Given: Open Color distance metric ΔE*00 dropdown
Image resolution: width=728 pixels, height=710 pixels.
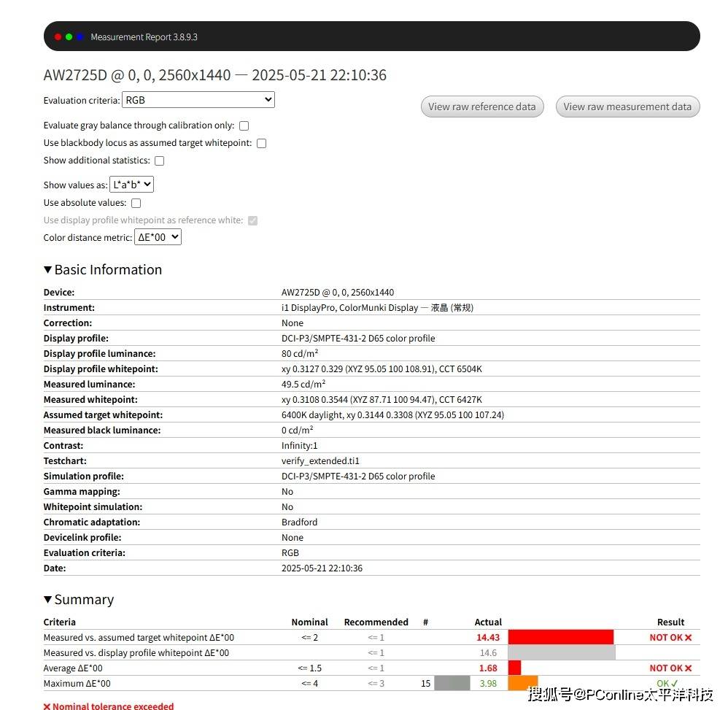Looking at the screenshot, I should pyautogui.click(x=158, y=237).
